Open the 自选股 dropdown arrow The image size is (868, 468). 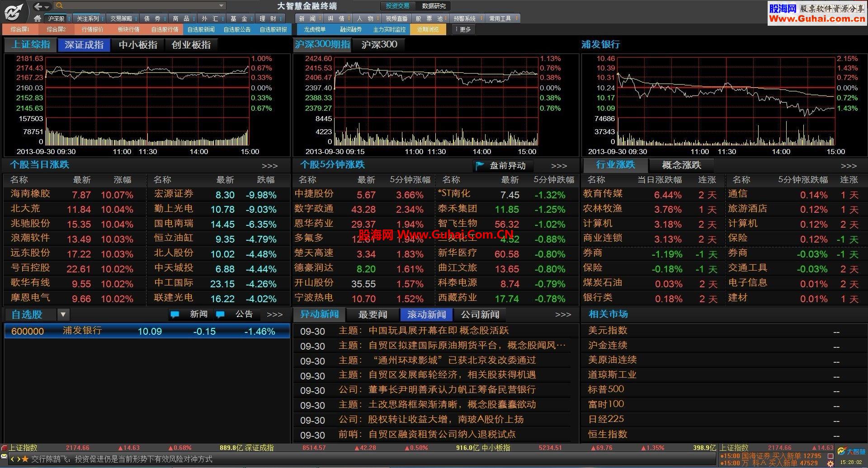(63, 314)
